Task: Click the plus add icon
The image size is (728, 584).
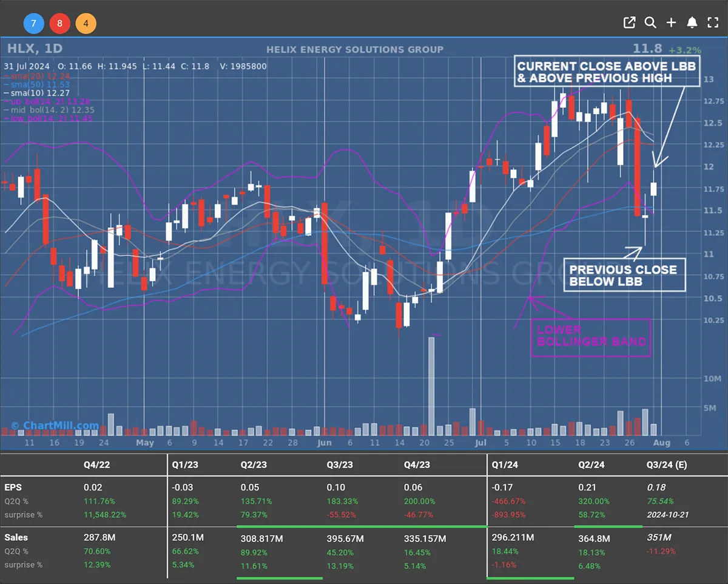Action: 671,22
